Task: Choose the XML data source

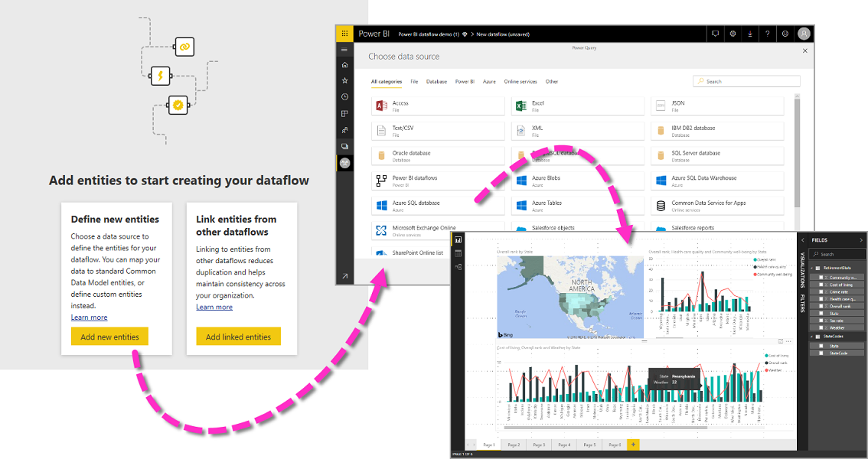Action: pos(577,131)
